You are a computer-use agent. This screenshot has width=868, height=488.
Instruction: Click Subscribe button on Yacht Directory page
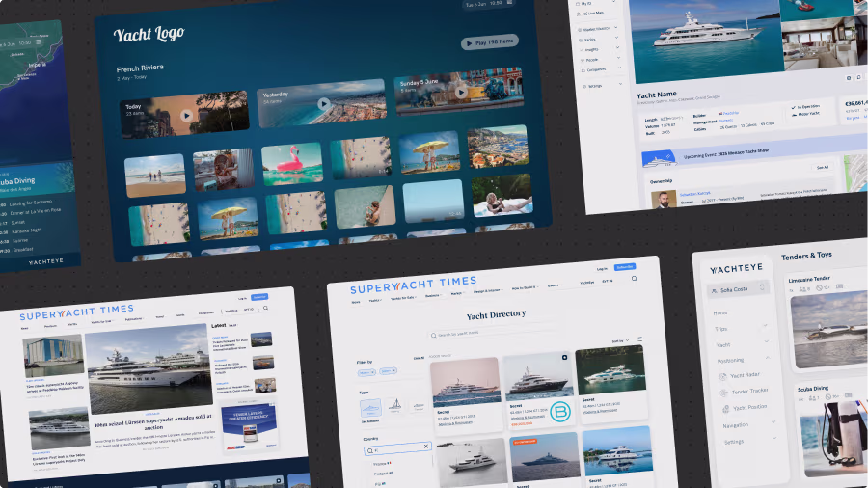click(x=625, y=266)
